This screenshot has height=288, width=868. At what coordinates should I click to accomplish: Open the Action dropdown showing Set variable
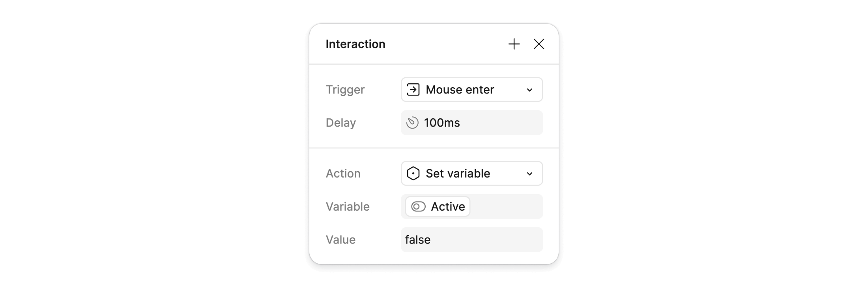[x=471, y=173]
